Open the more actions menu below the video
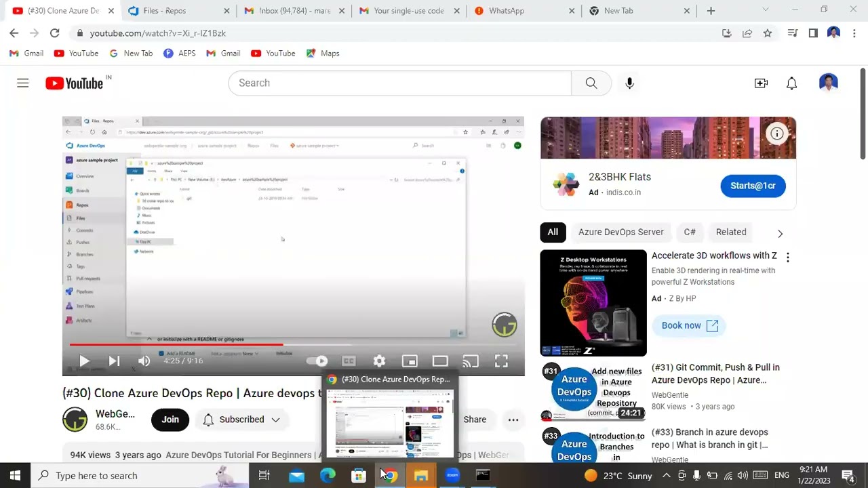868x488 pixels. (513, 420)
